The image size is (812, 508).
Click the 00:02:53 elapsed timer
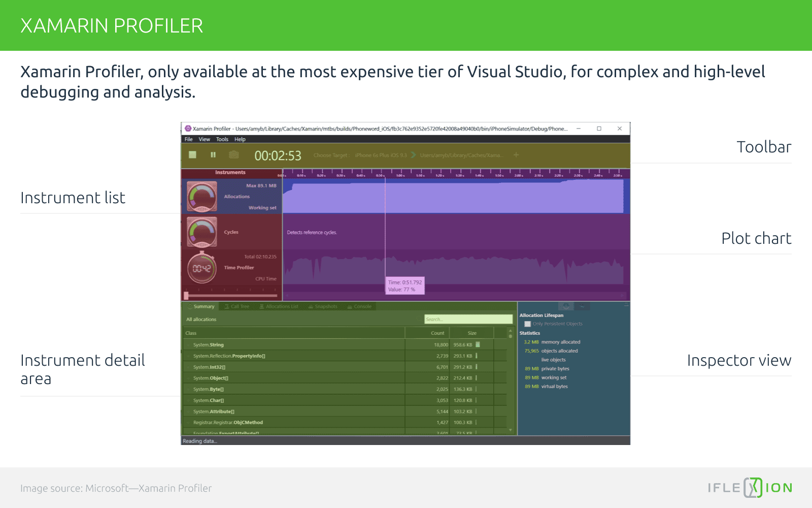pyautogui.click(x=278, y=155)
